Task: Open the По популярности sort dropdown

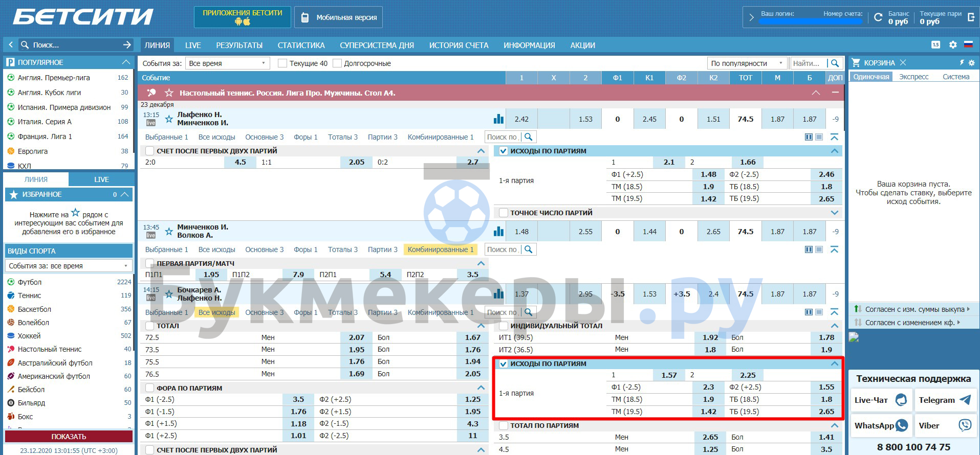Action: (x=746, y=63)
